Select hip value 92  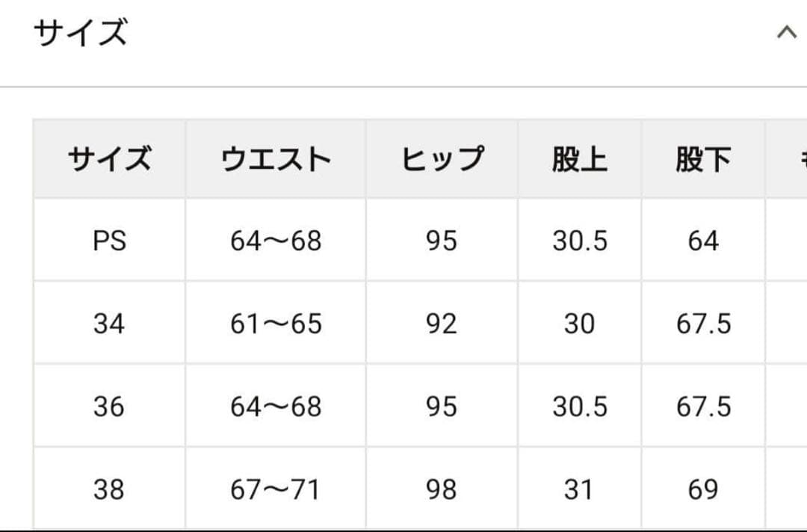pyautogui.click(x=441, y=324)
